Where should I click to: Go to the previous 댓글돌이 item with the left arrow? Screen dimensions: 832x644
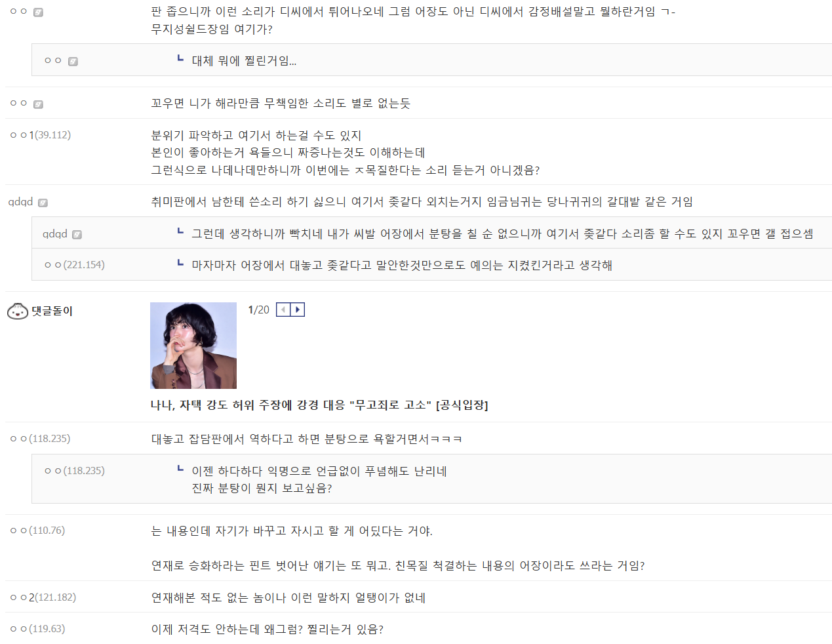283,310
